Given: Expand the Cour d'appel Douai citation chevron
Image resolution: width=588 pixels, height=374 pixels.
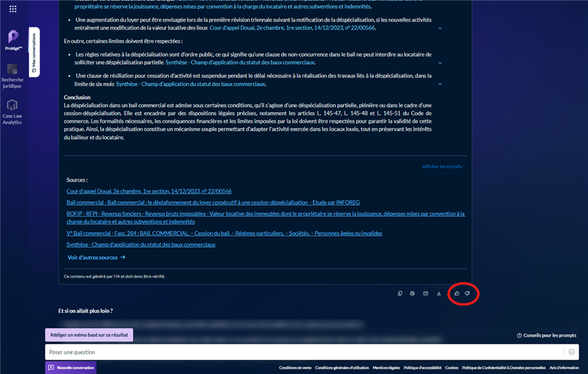Looking at the screenshot, I should click(x=440, y=29).
